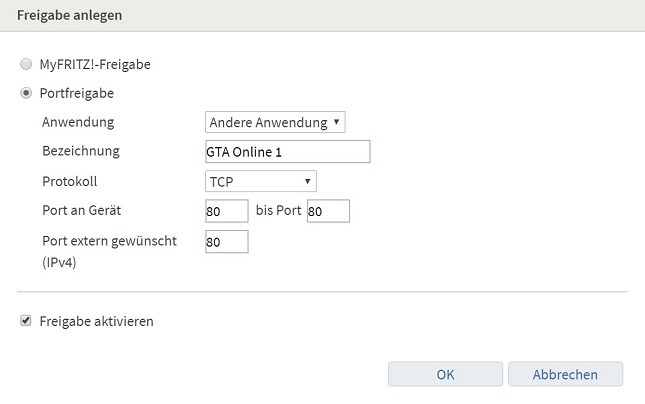This screenshot has height=404, width=645.
Task: Click the bis Port input field
Action: (328, 211)
